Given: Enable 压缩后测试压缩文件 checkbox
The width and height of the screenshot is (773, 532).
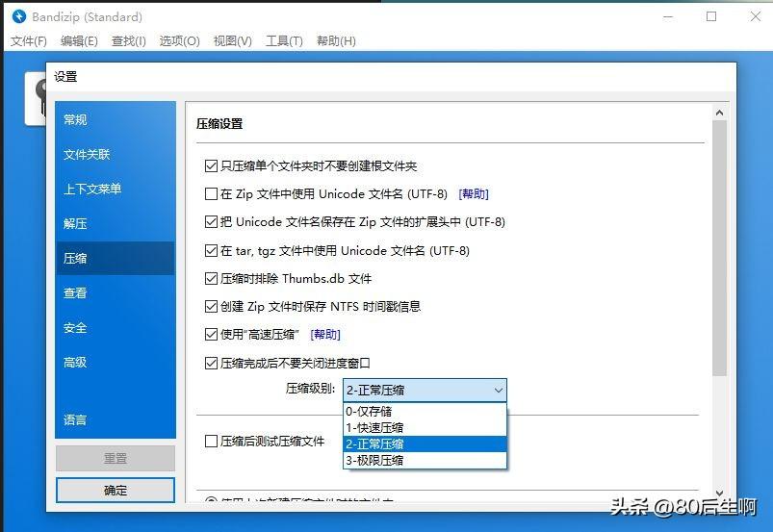Looking at the screenshot, I should (x=211, y=442).
